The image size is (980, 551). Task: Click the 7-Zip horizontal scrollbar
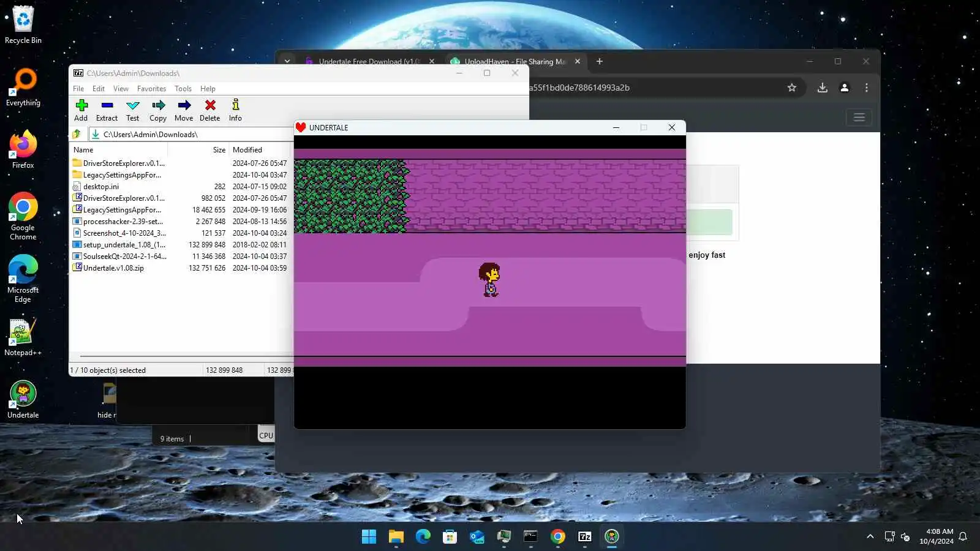[x=186, y=356]
